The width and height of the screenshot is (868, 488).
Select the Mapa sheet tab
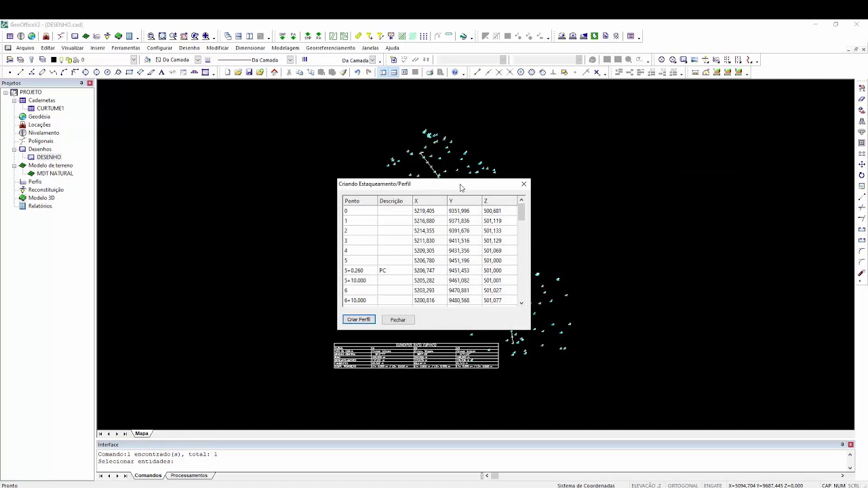point(141,433)
